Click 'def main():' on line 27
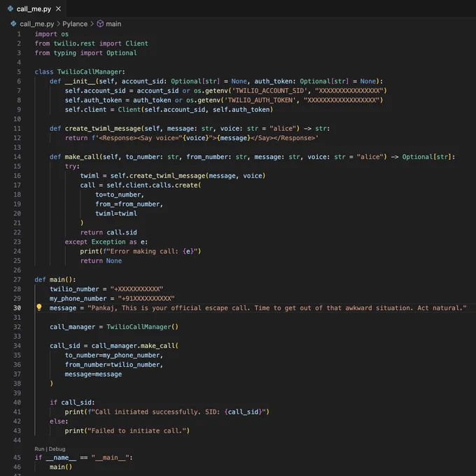This screenshot has width=476, height=476. pyautogui.click(x=55, y=279)
